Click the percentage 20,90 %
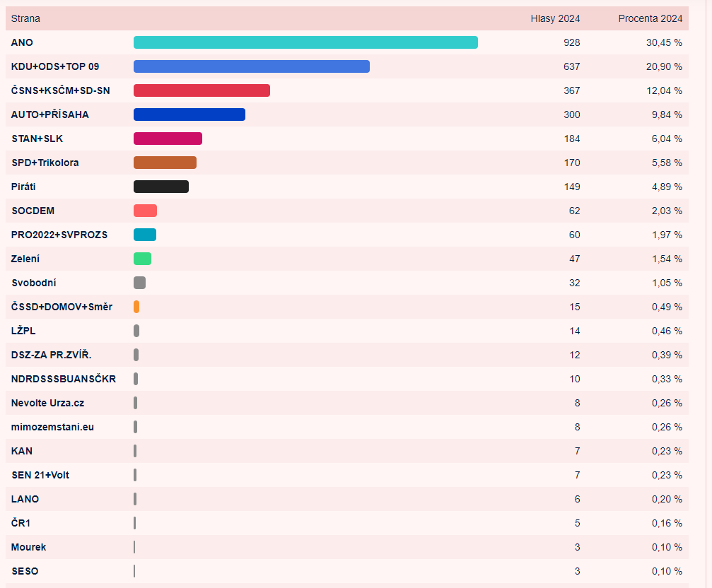 click(x=664, y=66)
